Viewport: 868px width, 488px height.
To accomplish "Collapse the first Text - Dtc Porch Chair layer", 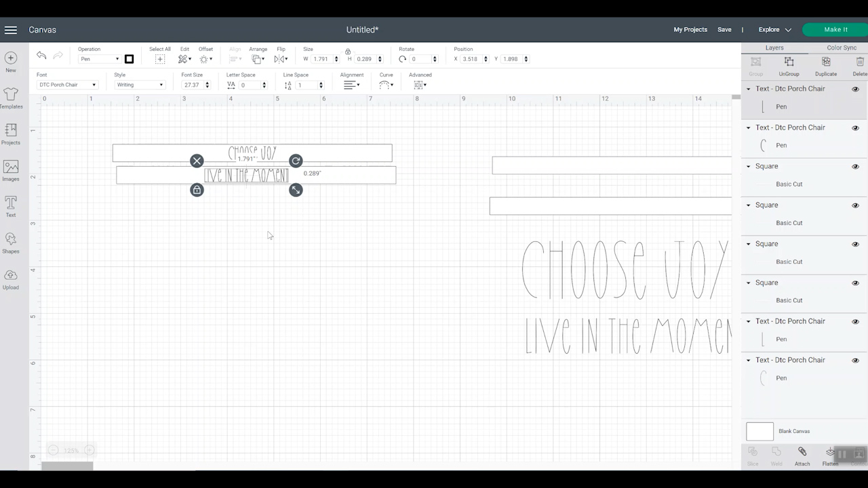I will click(749, 89).
